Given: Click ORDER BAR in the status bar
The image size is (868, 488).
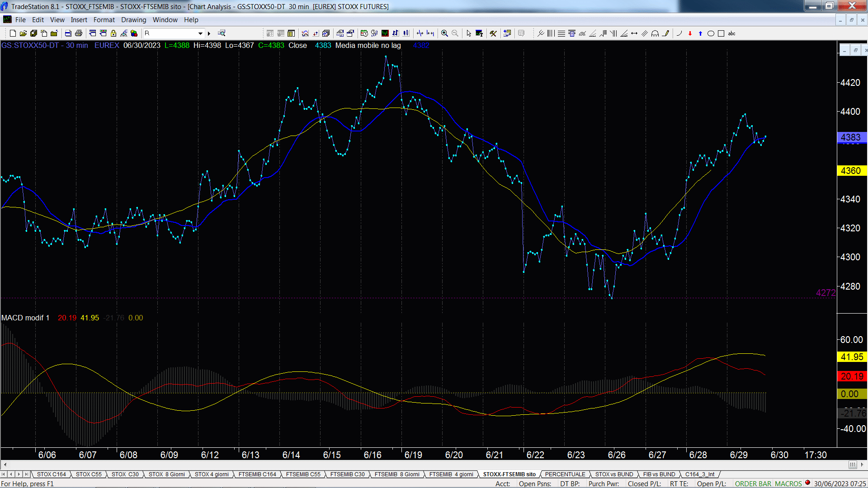Looking at the screenshot, I should click(x=753, y=484).
